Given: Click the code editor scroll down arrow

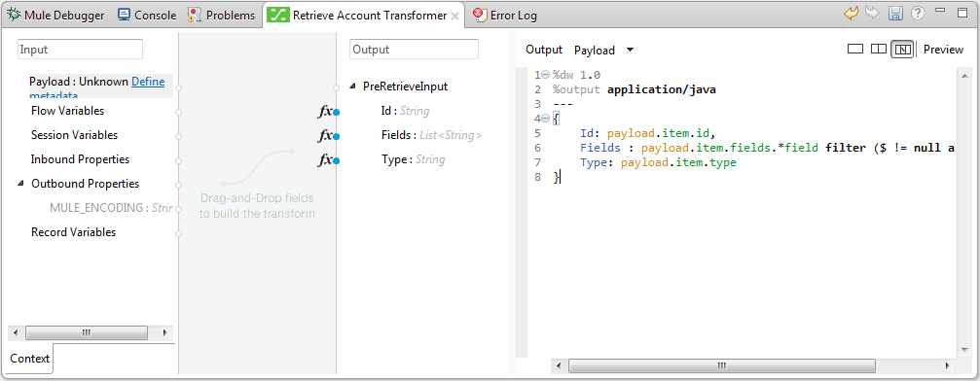Looking at the screenshot, I should click(965, 349).
